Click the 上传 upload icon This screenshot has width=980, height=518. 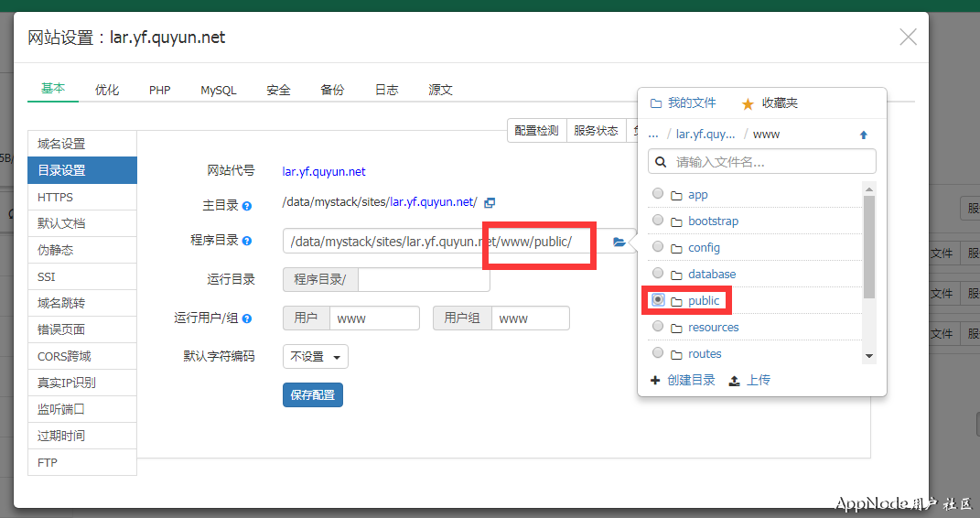pos(734,381)
